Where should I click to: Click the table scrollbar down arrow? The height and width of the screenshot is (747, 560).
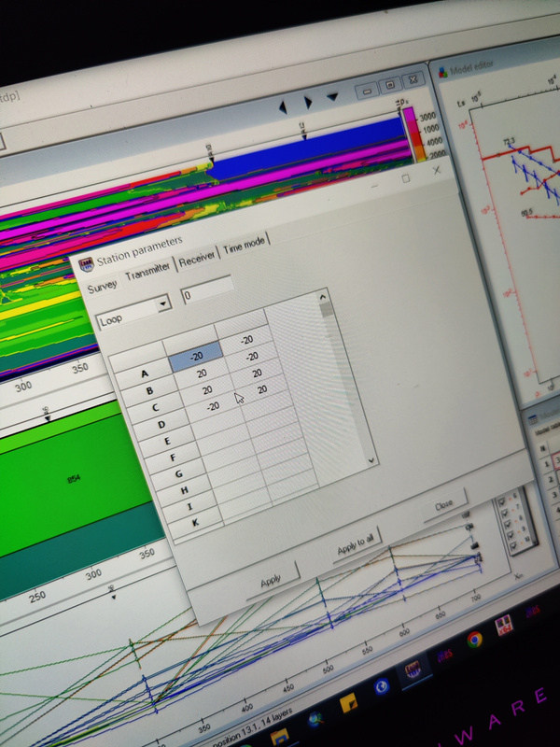tap(371, 460)
